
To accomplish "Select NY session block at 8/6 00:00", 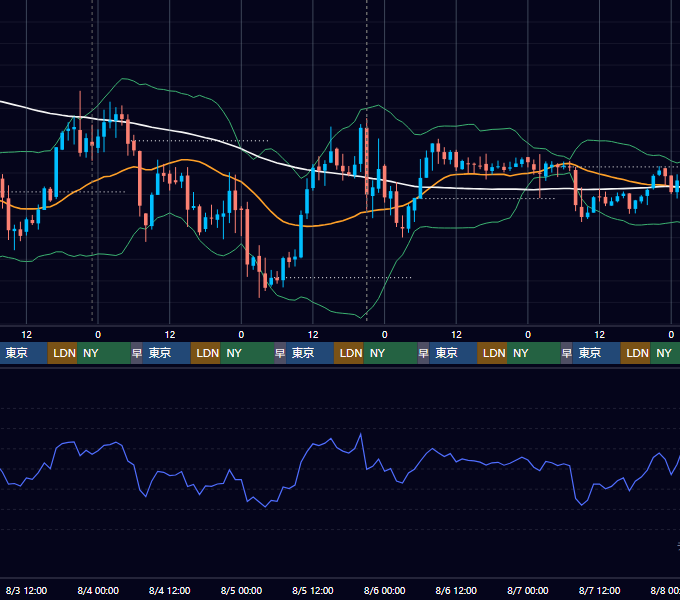I will click(390, 353).
